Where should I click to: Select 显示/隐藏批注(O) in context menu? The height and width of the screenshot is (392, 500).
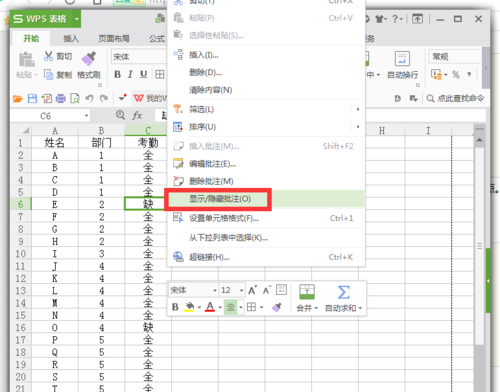coord(265,199)
